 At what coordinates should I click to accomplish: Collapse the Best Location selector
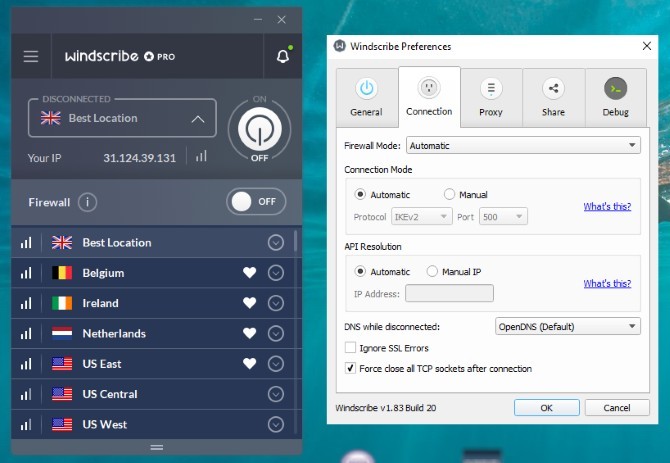click(x=198, y=119)
